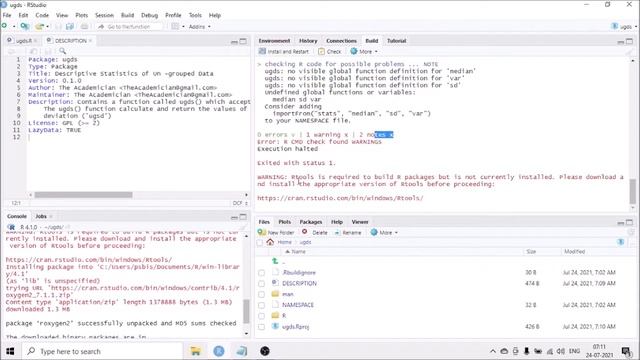
Task: Click the volume icon in system tray
Action: (x=561, y=351)
